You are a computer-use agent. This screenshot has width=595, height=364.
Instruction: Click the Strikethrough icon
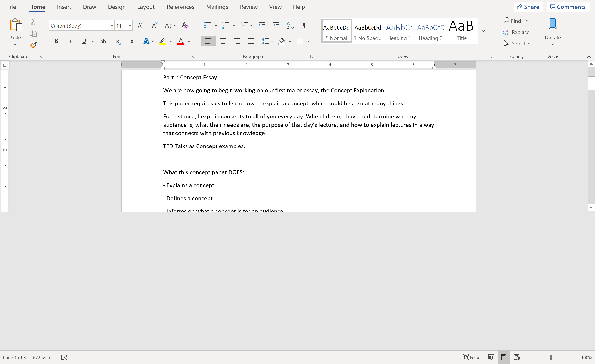point(103,41)
